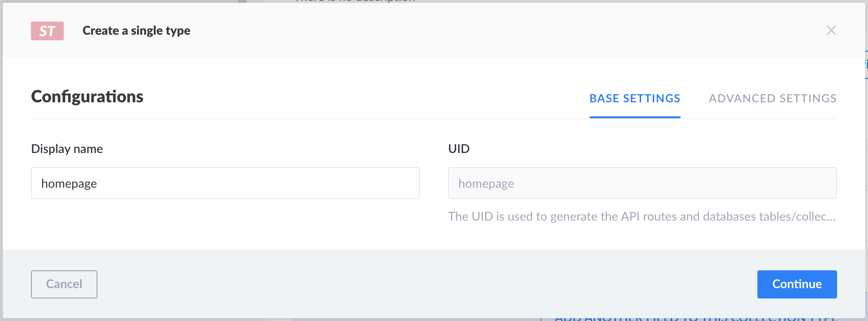Click 'Add another field' link behind dialog
The height and width of the screenshot is (321, 868).
click(x=694, y=319)
